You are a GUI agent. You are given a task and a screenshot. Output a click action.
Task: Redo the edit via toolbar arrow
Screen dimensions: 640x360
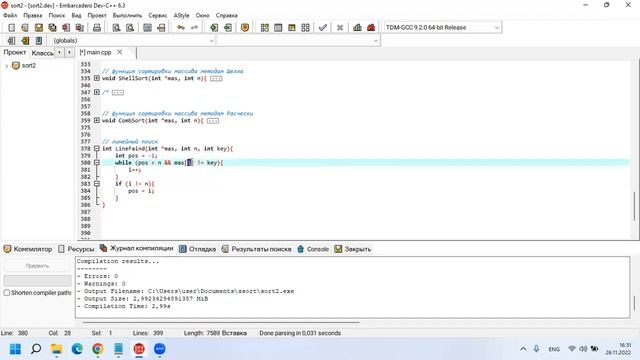194,27
